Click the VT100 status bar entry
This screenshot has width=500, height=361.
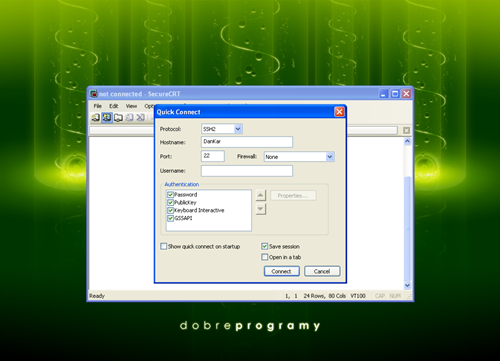pyautogui.click(x=358, y=296)
